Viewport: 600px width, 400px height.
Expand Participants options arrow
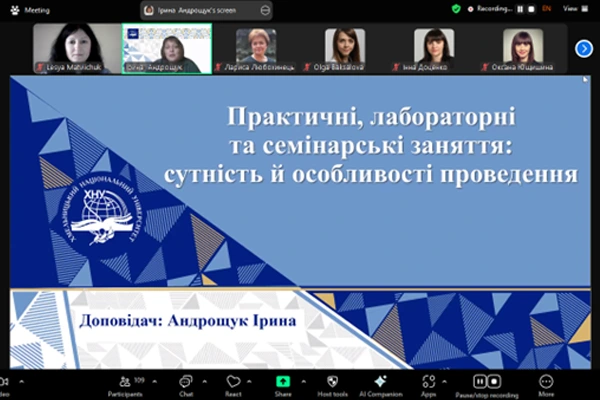coord(155,382)
